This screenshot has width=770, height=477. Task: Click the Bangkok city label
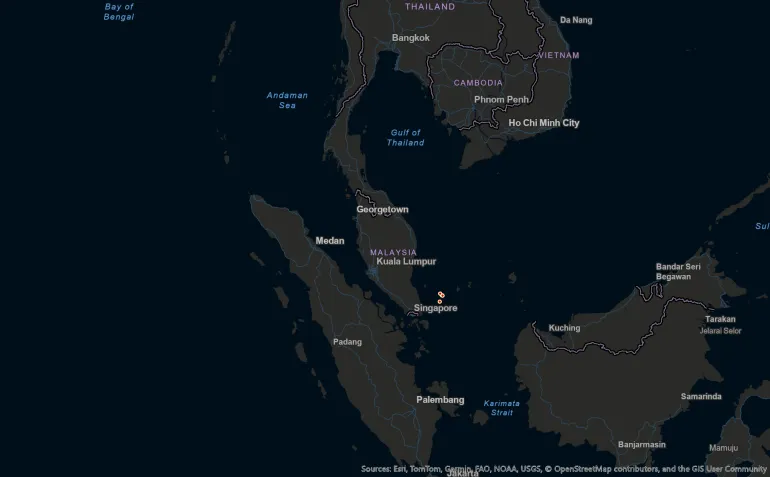click(410, 38)
